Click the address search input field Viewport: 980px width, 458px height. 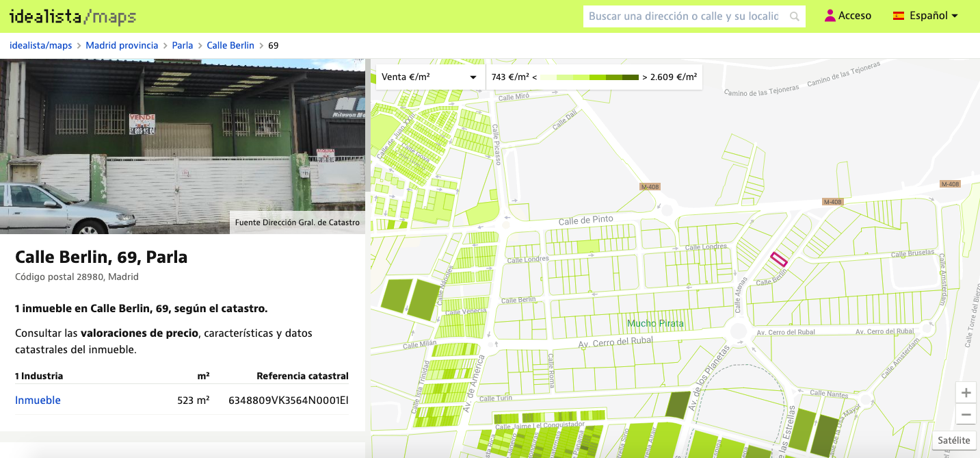pyautogui.click(x=684, y=16)
